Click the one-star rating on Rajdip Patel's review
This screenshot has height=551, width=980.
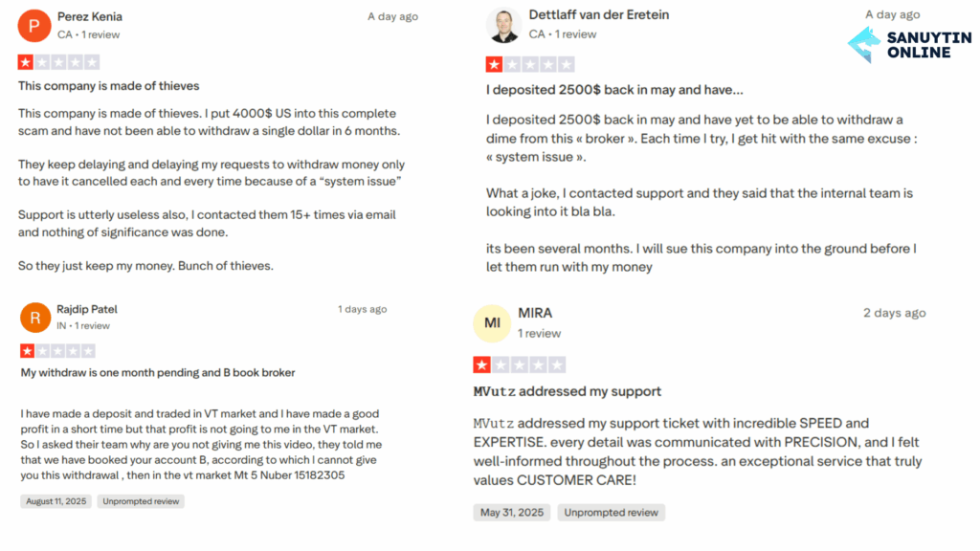pyautogui.click(x=57, y=351)
